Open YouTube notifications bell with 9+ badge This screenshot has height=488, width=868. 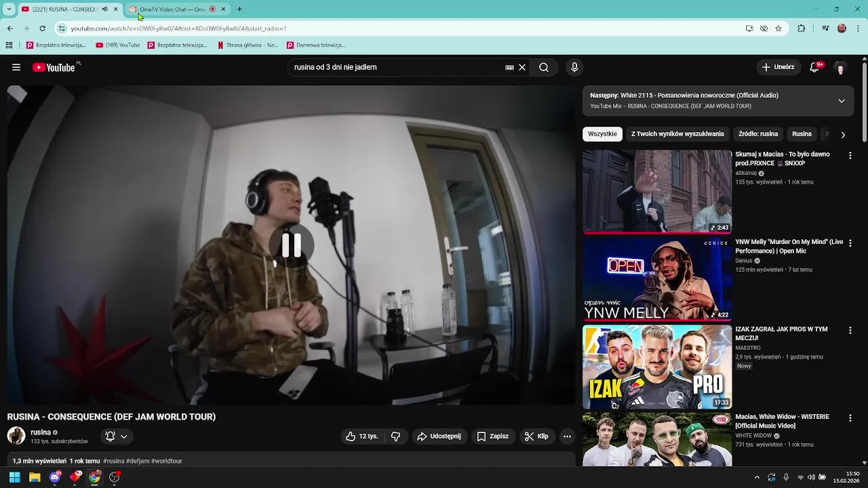tap(816, 67)
